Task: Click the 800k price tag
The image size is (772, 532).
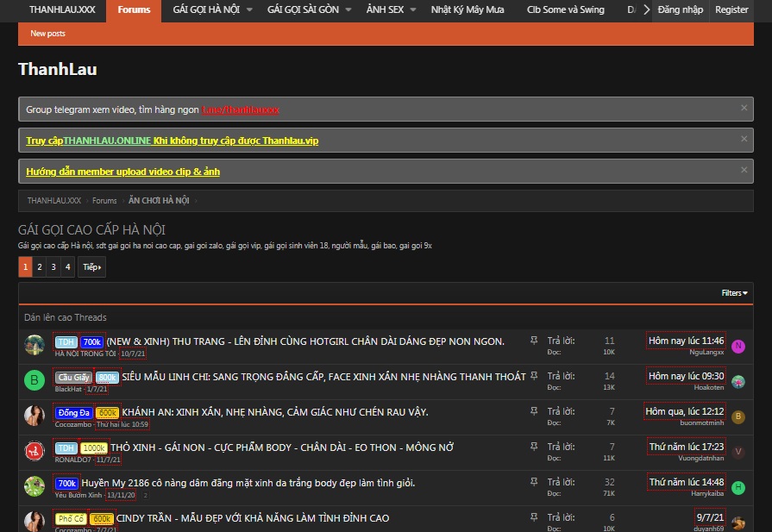Action: coord(107,378)
